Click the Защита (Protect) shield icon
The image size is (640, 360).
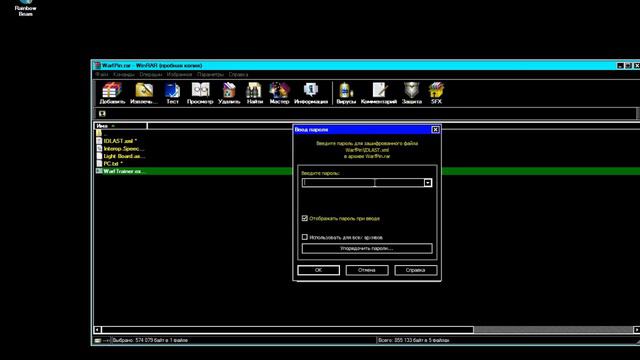tap(411, 93)
